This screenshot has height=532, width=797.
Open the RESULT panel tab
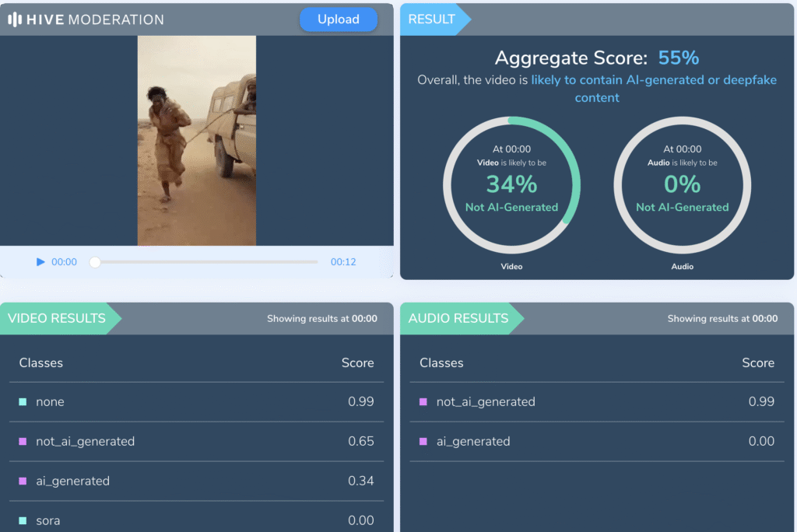coord(432,19)
